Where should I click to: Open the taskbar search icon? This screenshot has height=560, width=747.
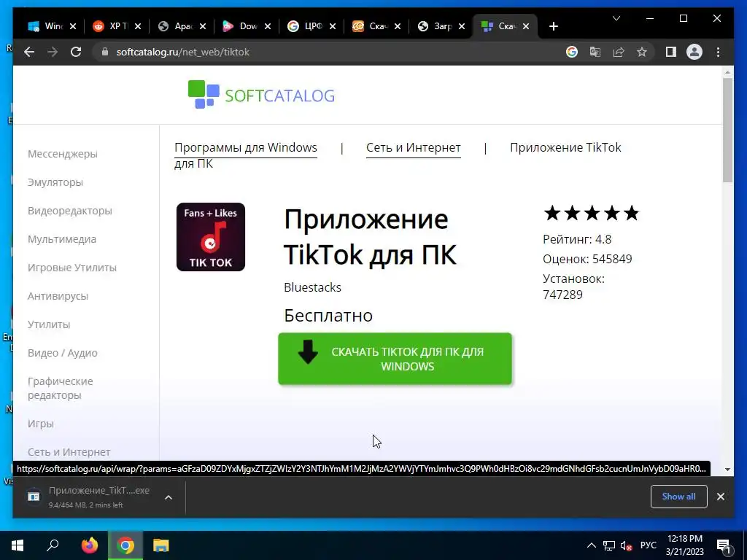[53, 545]
